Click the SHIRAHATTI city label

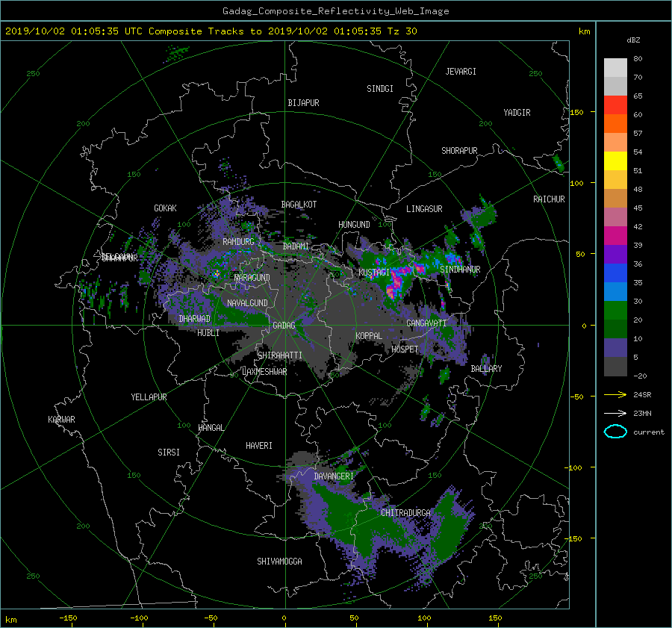coord(280,355)
